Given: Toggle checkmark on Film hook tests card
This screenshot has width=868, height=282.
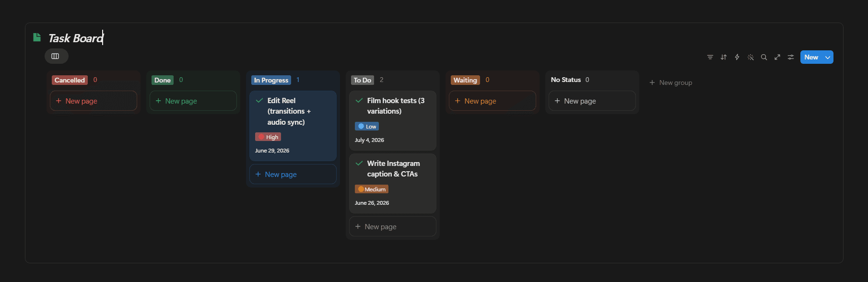Looking at the screenshot, I should 359,100.
